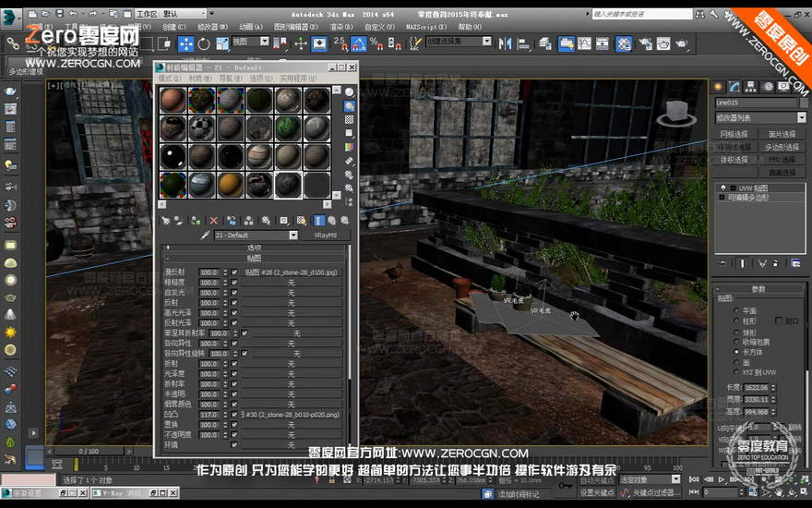Click the Mirror tool icon
The height and width of the screenshot is (508, 812).
(x=505, y=44)
